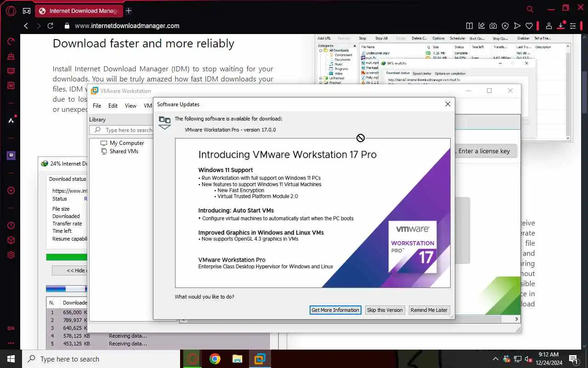Screen dimensions: 588x368
Task: Click Get More Information button
Action: coord(335,310)
